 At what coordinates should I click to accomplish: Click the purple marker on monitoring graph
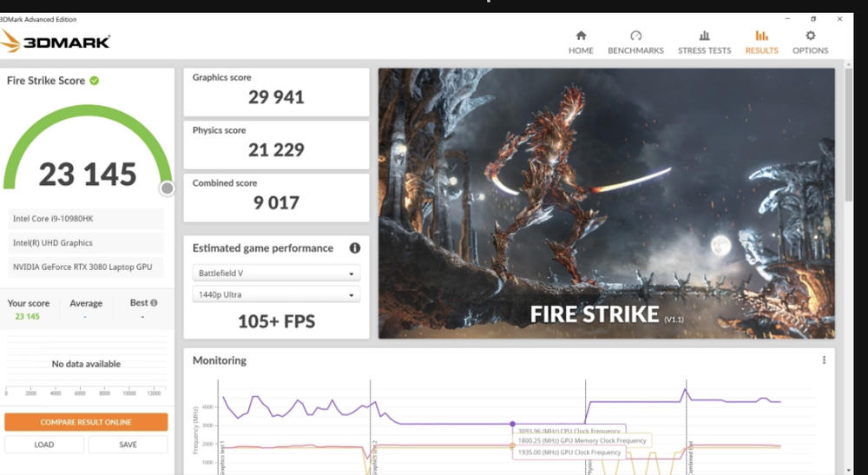[x=511, y=424]
